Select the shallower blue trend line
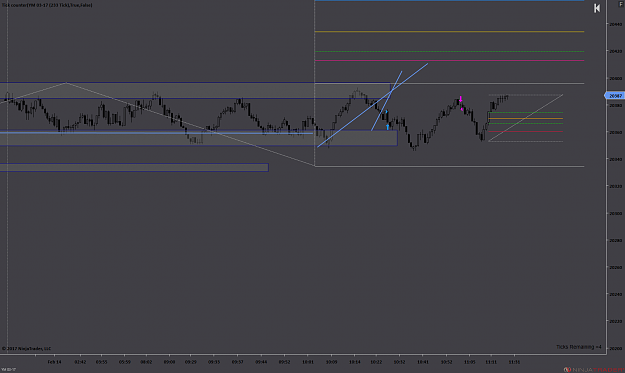 (372, 105)
